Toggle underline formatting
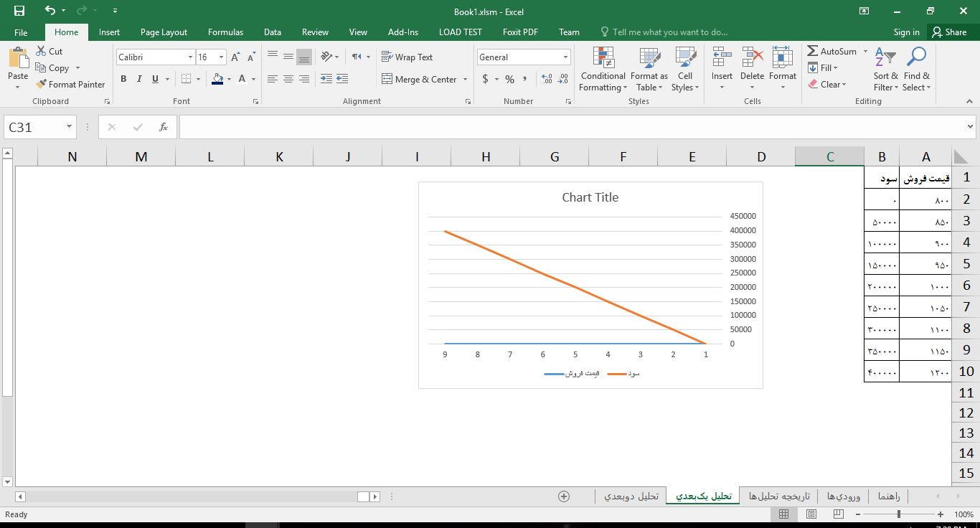This screenshot has height=528, width=980. (155, 79)
